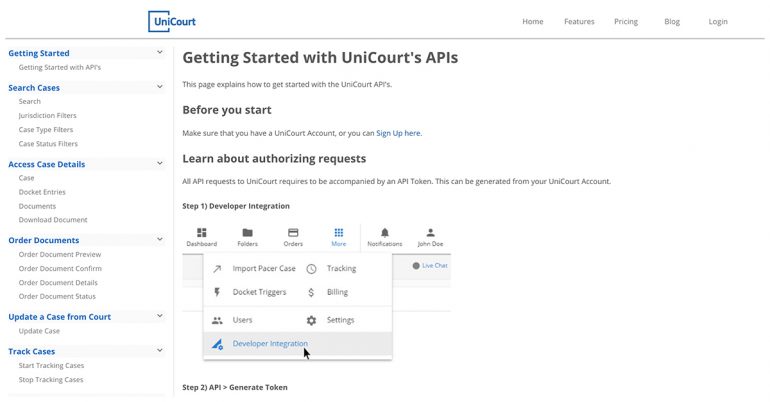Select Docket Entries in sidebar
Screen dimensions: 770x402
(42, 192)
